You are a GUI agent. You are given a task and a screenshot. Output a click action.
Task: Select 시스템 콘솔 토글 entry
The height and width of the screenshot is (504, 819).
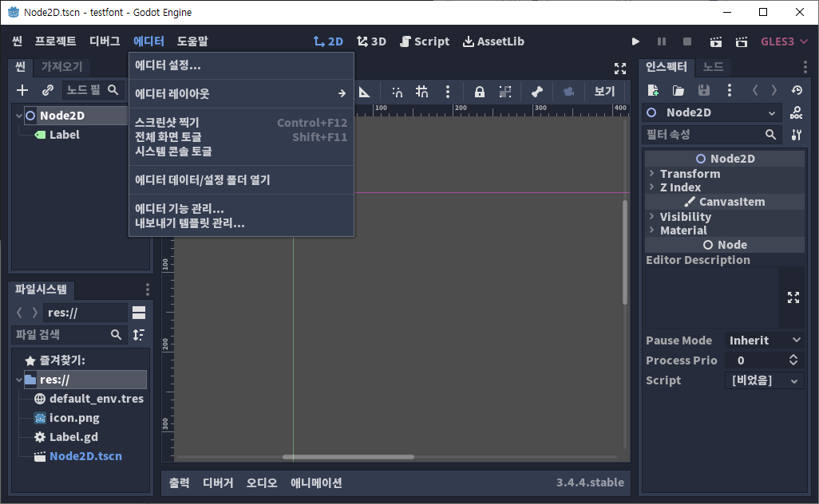tap(241, 152)
